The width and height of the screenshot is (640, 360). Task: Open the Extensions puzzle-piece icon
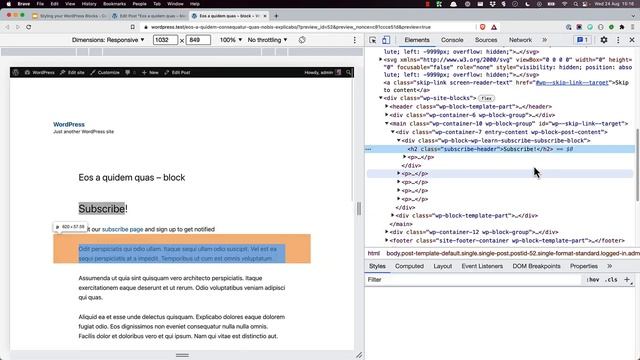click(x=622, y=27)
